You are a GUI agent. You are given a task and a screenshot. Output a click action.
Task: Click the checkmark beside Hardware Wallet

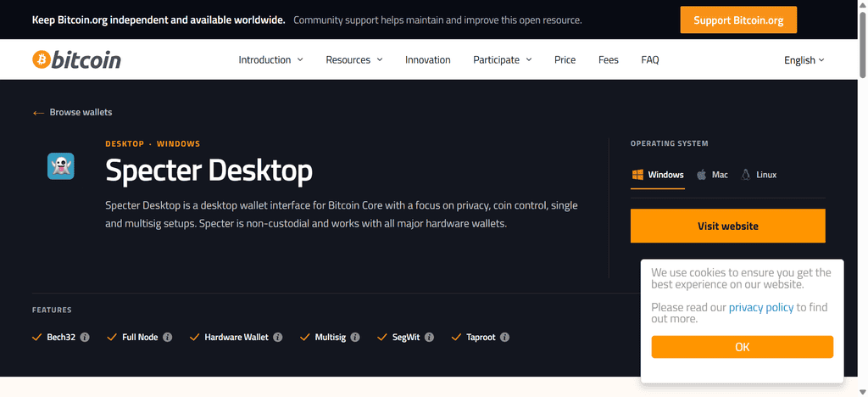click(194, 338)
